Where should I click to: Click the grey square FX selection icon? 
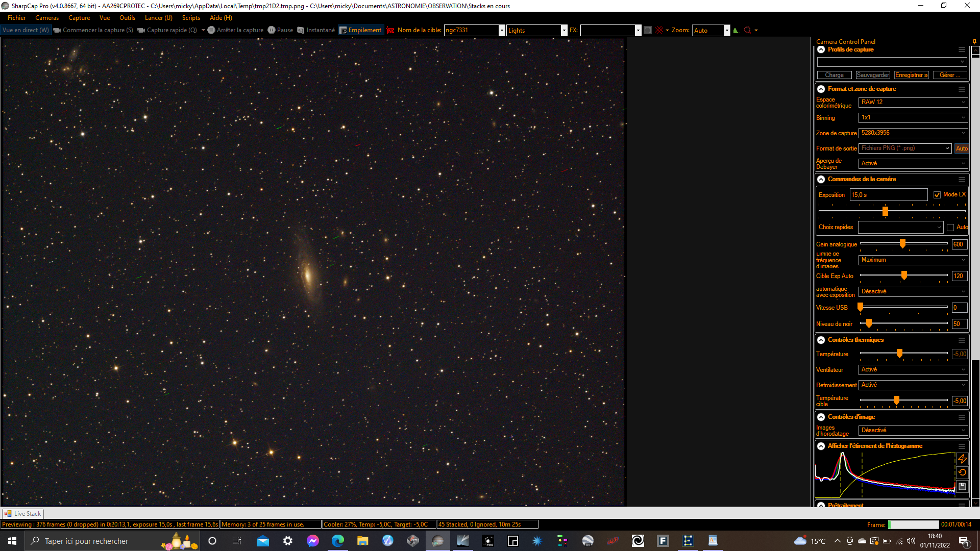tap(648, 30)
